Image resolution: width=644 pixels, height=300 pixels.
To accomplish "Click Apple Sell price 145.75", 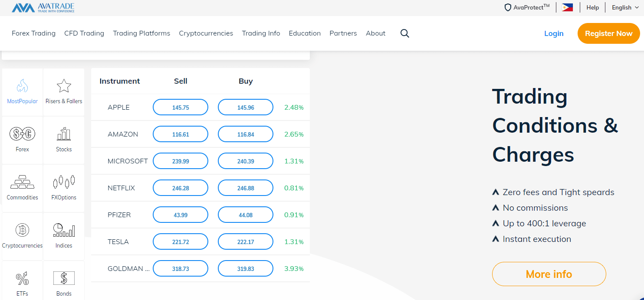I will (181, 108).
